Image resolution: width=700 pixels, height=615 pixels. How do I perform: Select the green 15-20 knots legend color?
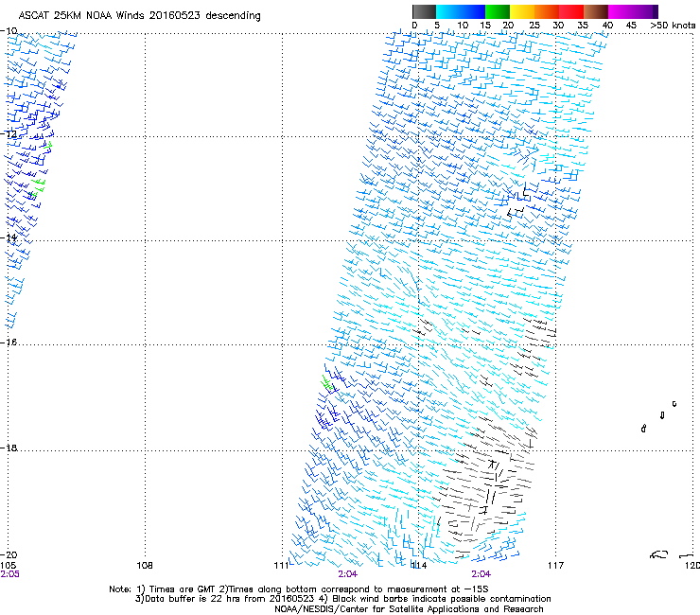point(498,11)
